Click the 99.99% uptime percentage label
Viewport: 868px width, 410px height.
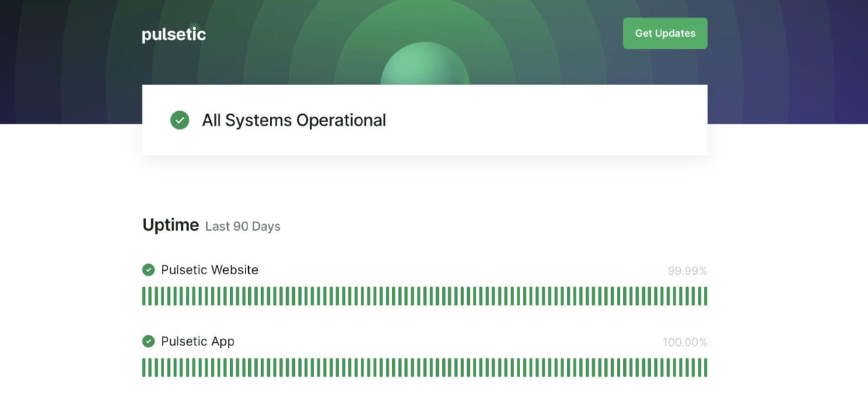[x=686, y=270]
